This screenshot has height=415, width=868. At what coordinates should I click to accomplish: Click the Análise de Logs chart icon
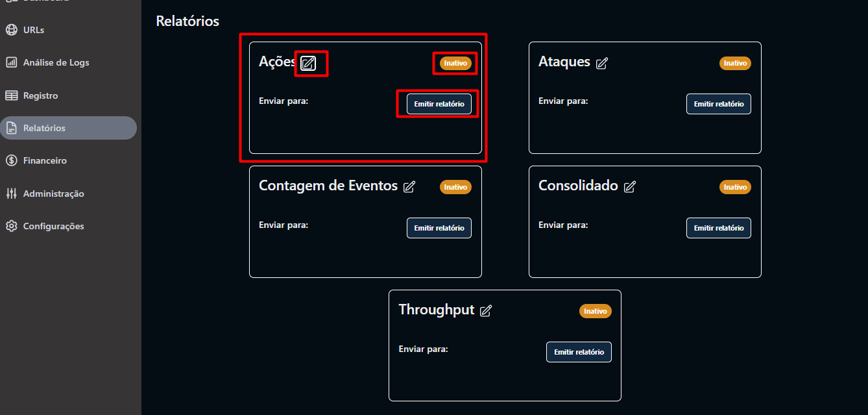point(11,62)
